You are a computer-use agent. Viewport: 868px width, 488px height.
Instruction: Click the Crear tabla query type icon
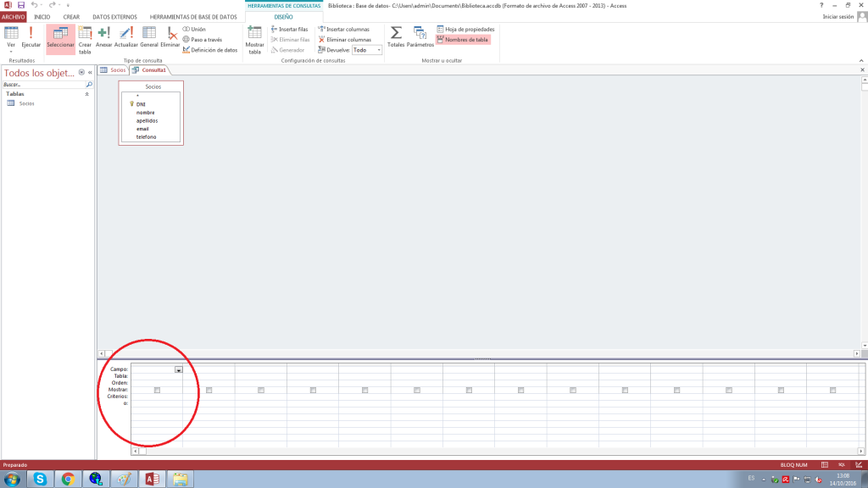[85, 39]
